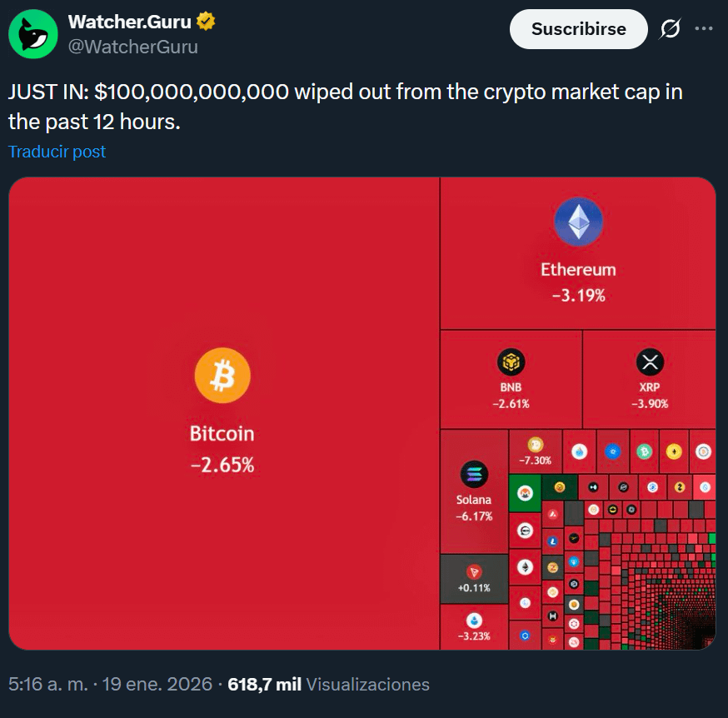The width and height of the screenshot is (728, 718).
Task: Click the Watcher.Guru display name
Action: 129,22
